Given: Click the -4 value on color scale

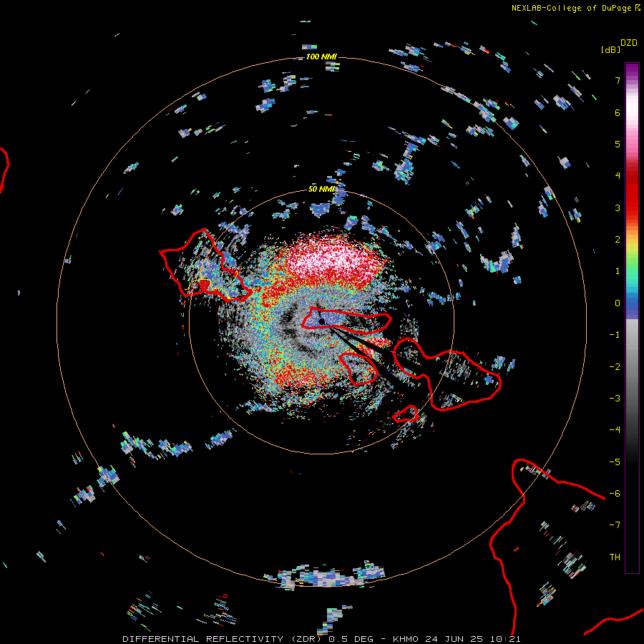Looking at the screenshot, I should coord(615,429).
